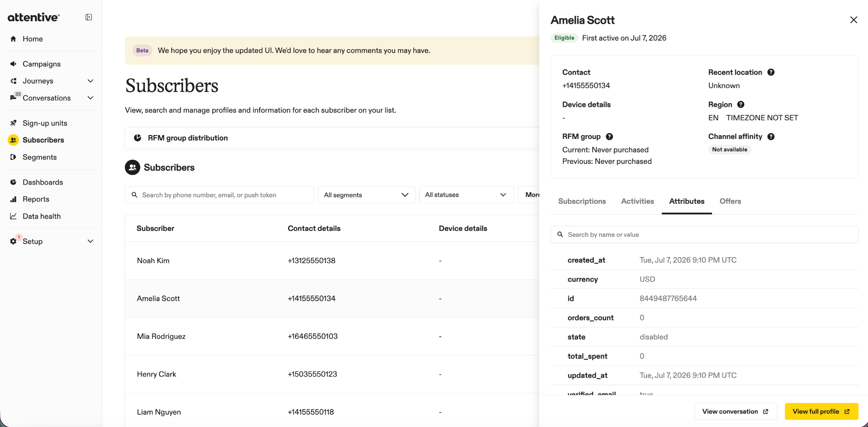The height and width of the screenshot is (427, 868).
Task: Focus the phone, email, push token search
Action: click(x=219, y=195)
